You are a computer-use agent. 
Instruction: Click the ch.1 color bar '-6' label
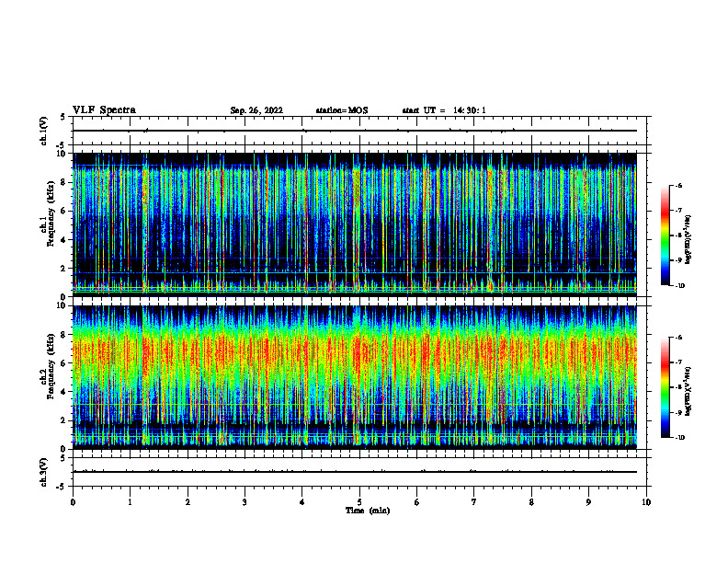pyautogui.click(x=679, y=185)
